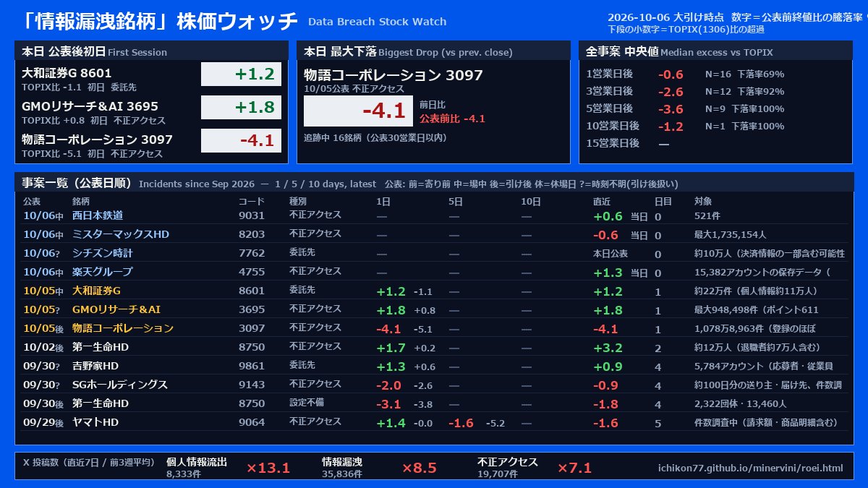The width and height of the screenshot is (868, 488).
Task: Click 大和証券G 8601 in First Session panel
Action: (67, 73)
